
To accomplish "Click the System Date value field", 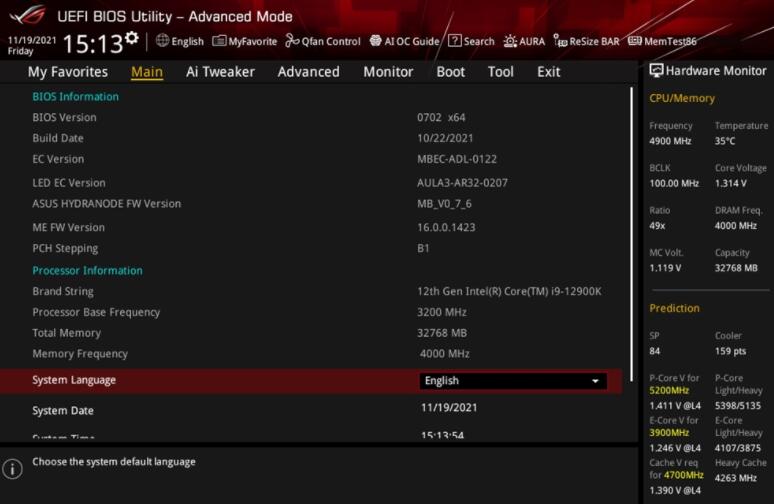I will coord(448,408).
